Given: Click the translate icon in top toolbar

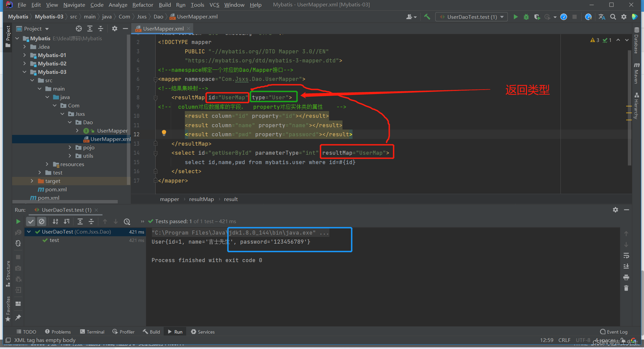Looking at the screenshot, I should point(602,17).
